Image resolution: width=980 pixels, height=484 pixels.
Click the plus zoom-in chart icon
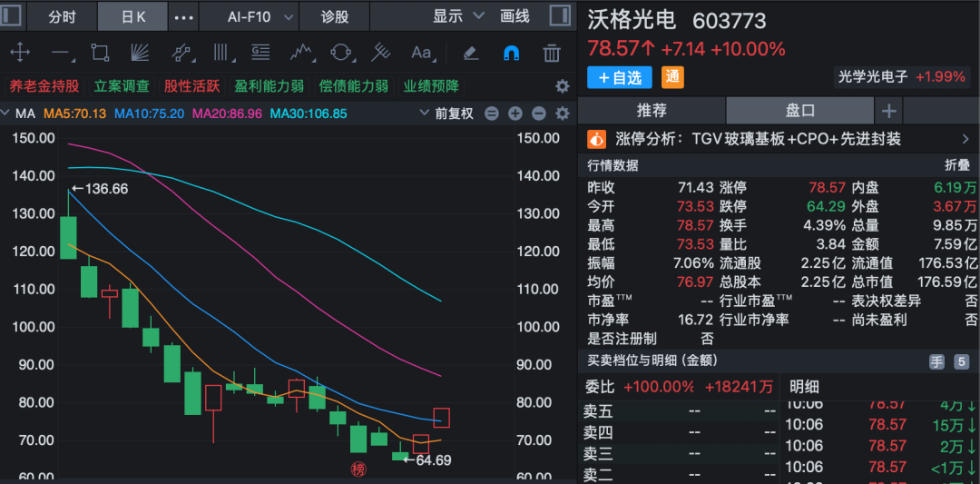[x=515, y=114]
